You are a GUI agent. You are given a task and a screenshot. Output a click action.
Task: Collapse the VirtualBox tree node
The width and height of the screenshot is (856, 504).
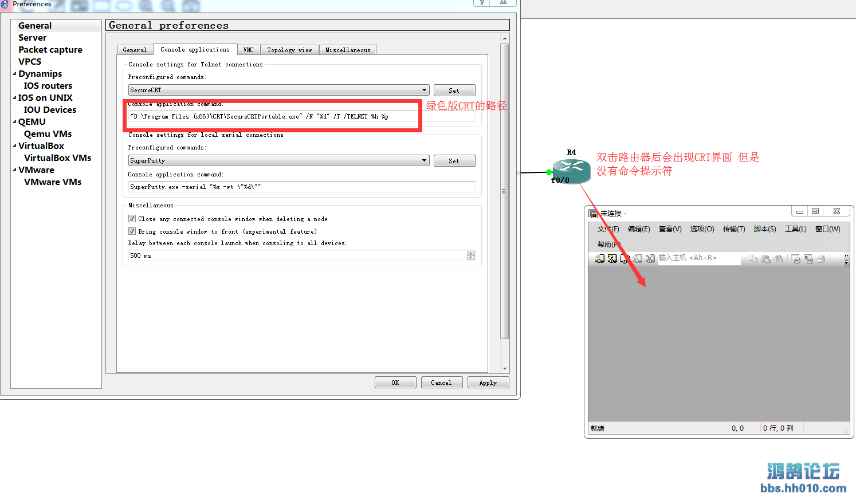click(14, 145)
